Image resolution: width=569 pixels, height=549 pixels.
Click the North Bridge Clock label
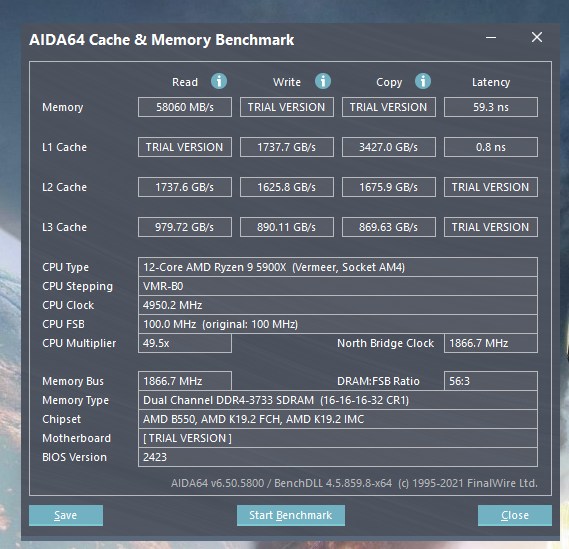tap(385, 343)
